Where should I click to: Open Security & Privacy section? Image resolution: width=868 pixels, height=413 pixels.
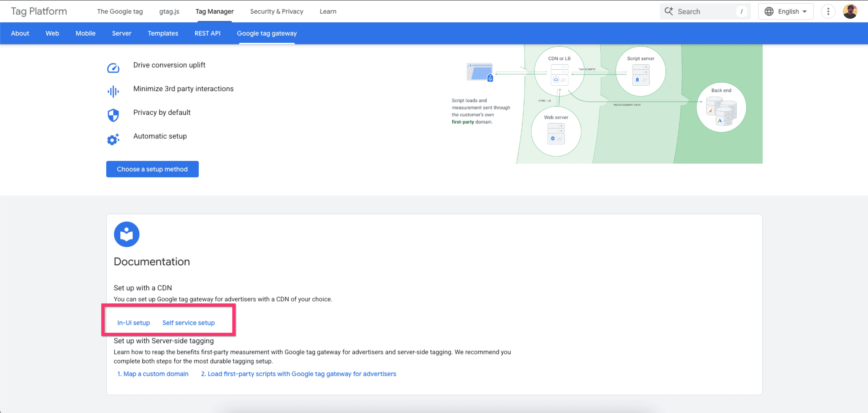pos(277,11)
